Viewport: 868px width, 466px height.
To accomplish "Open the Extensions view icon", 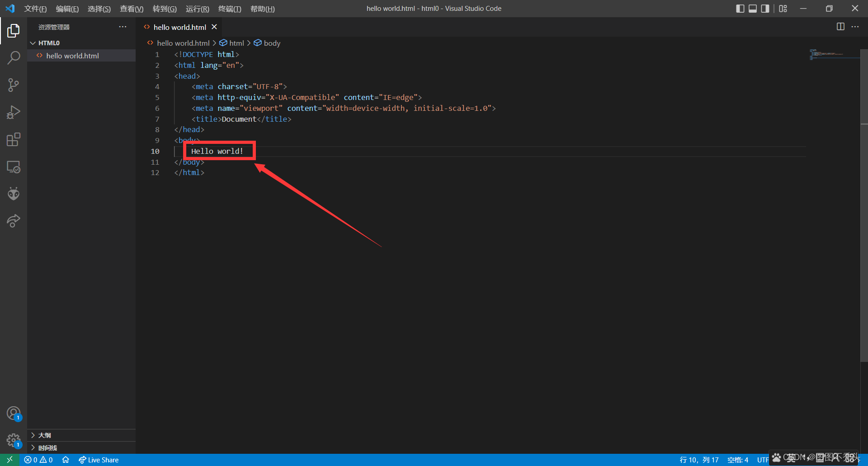I will pos(14,139).
